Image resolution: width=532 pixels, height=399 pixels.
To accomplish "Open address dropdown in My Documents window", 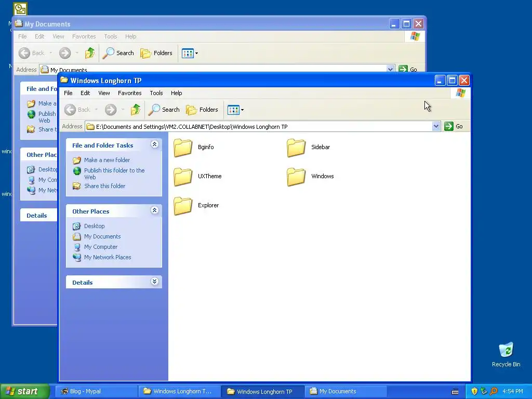I will (x=390, y=69).
